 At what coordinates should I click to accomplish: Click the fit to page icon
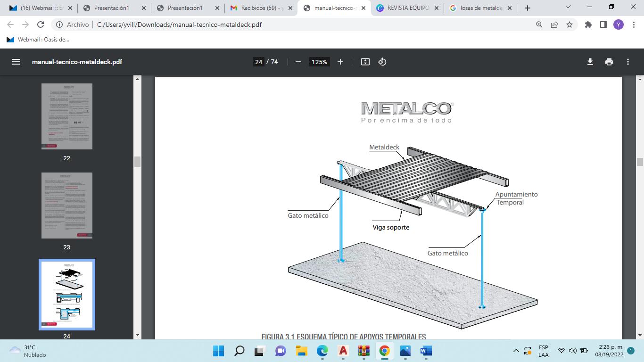pos(365,62)
